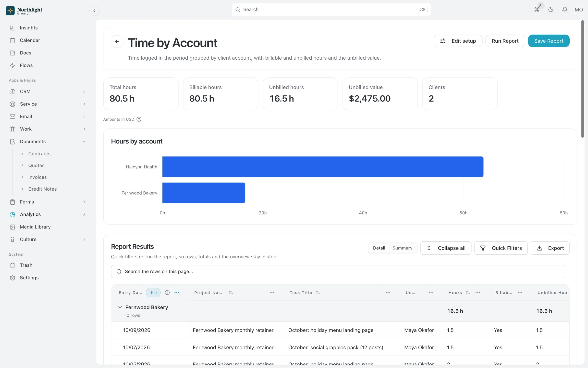Open Invoices under Documents
The height and width of the screenshot is (368, 588).
(37, 177)
